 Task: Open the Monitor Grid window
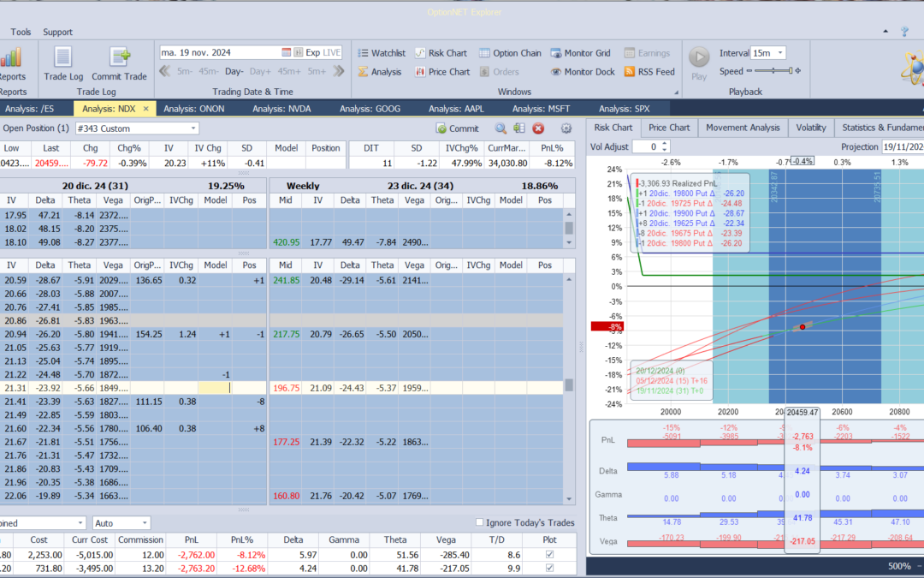click(x=580, y=53)
